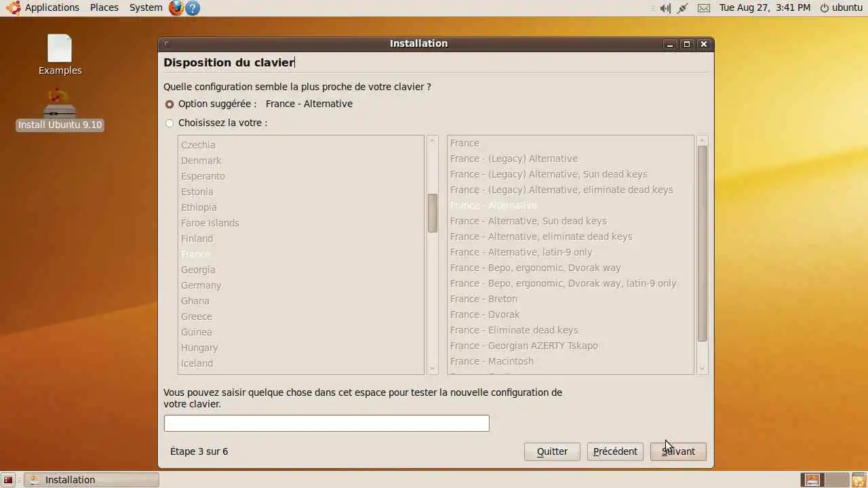
Task: Select 'France - Georgian AZERTY Tskapo' variant
Action: click(x=570, y=346)
